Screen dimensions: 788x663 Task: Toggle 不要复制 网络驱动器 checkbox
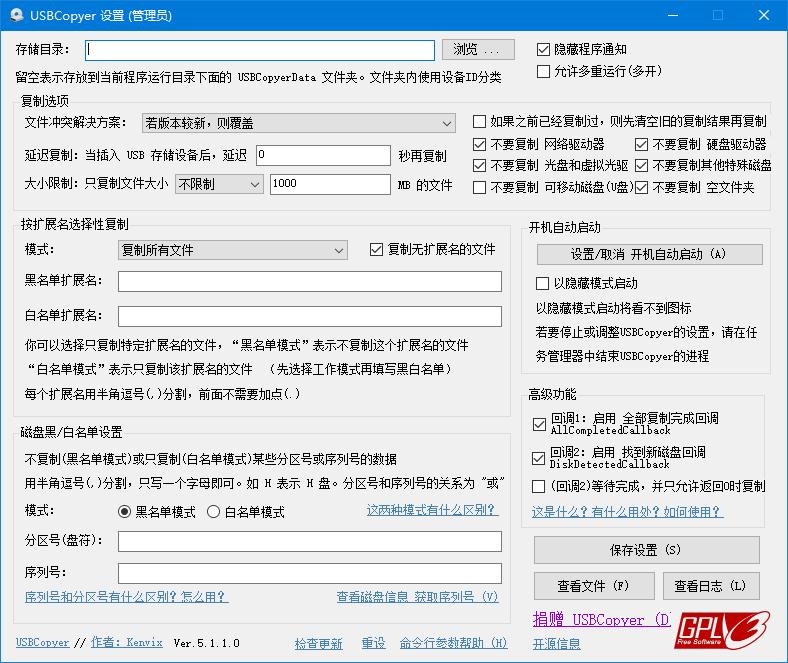[x=479, y=144]
